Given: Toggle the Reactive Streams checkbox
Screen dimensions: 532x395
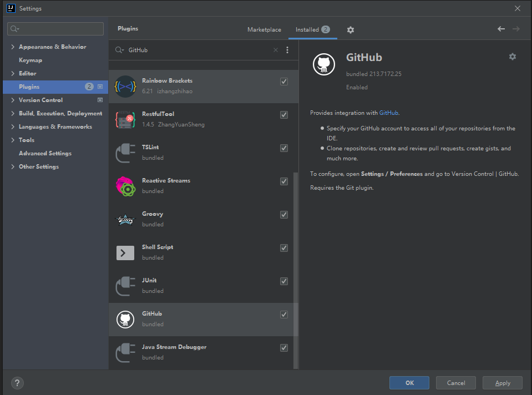Looking at the screenshot, I should pos(284,181).
